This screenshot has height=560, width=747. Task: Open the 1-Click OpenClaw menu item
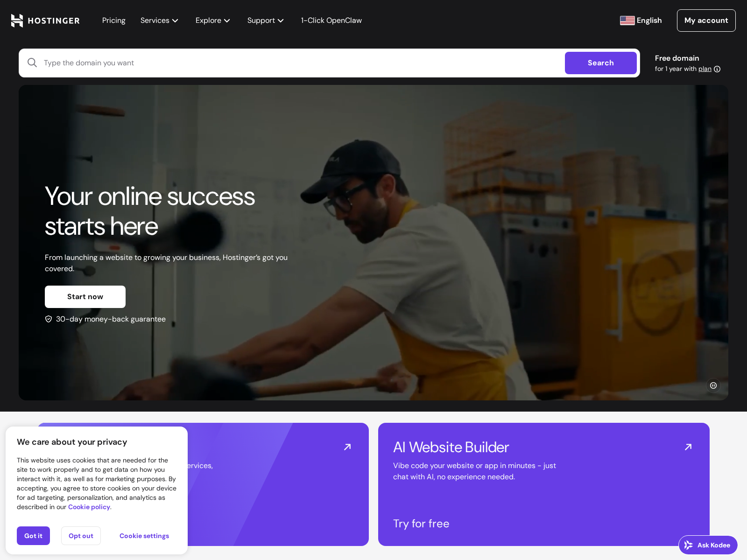pyautogui.click(x=331, y=21)
